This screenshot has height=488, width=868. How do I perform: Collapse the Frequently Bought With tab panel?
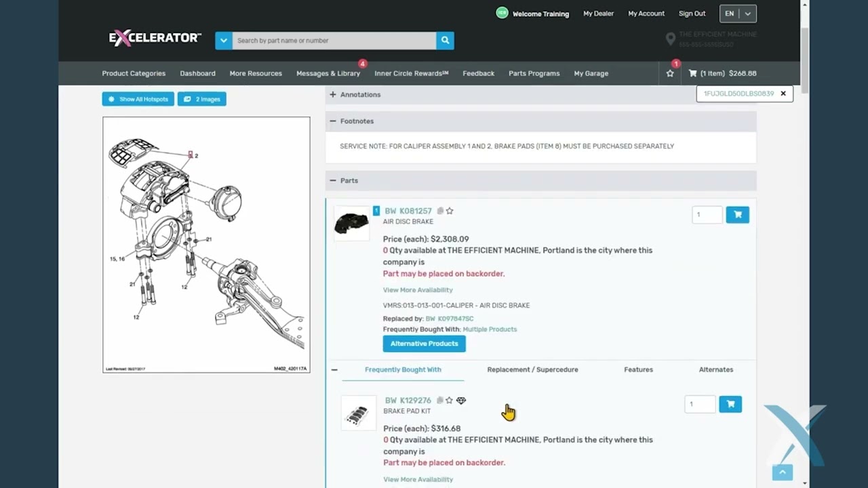click(334, 370)
